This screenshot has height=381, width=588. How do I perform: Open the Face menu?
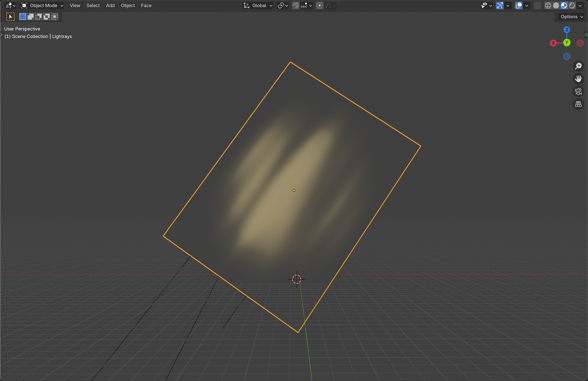point(146,6)
